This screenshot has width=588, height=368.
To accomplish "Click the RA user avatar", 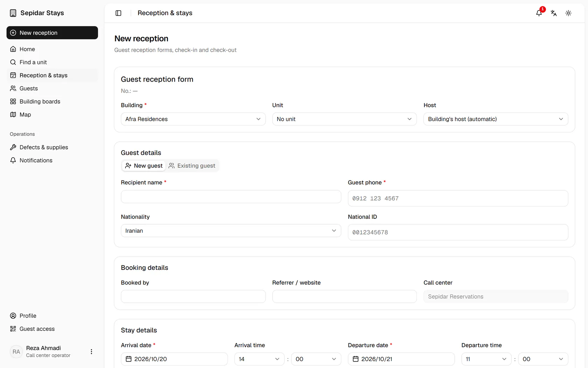I will pos(16,352).
